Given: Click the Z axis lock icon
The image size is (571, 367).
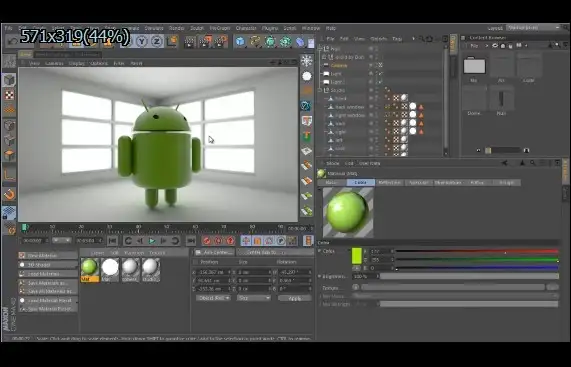Looking at the screenshot, I should point(157,42).
